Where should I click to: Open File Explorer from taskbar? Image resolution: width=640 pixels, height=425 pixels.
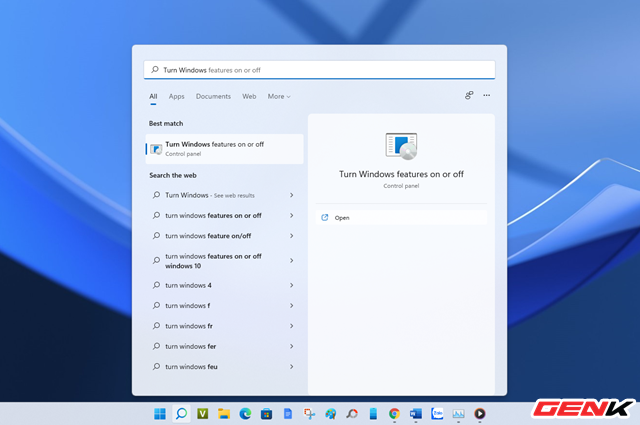[224, 414]
